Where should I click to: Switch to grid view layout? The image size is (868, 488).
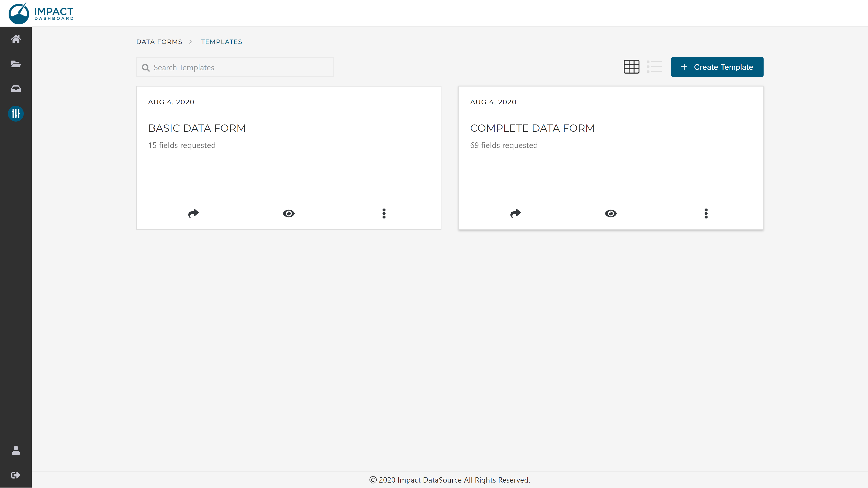[631, 67]
